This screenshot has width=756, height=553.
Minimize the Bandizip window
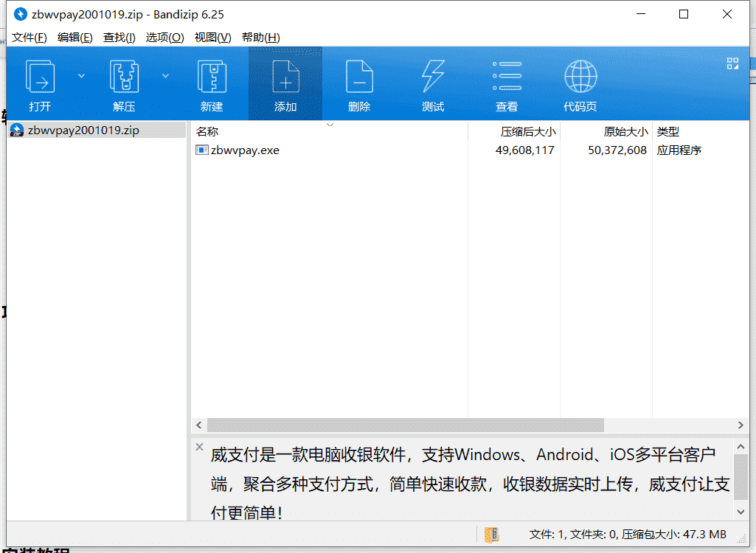click(x=641, y=14)
